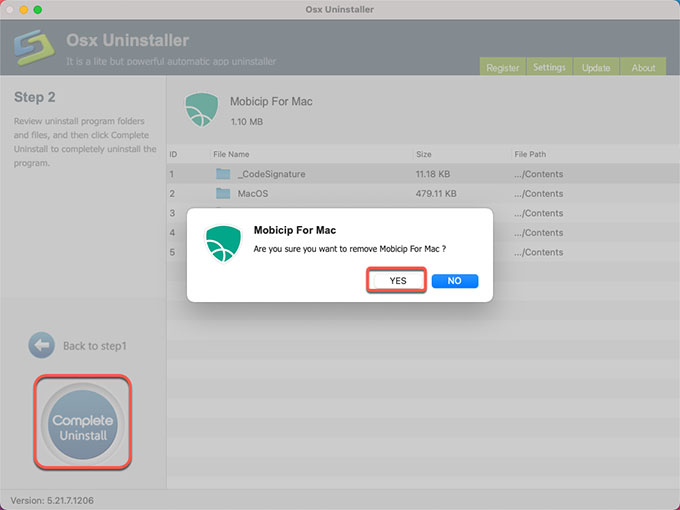Click the Osx Uninstaller logo icon
680x510 pixels.
click(34, 47)
